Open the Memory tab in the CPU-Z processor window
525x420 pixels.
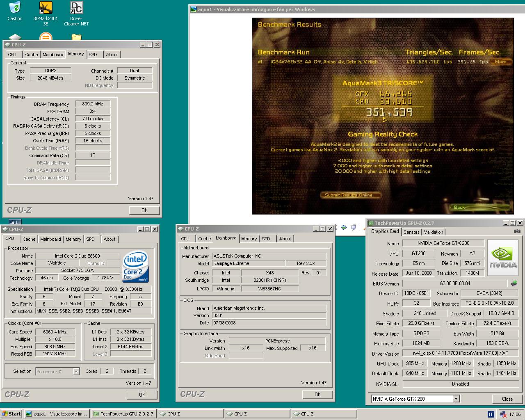(73, 239)
